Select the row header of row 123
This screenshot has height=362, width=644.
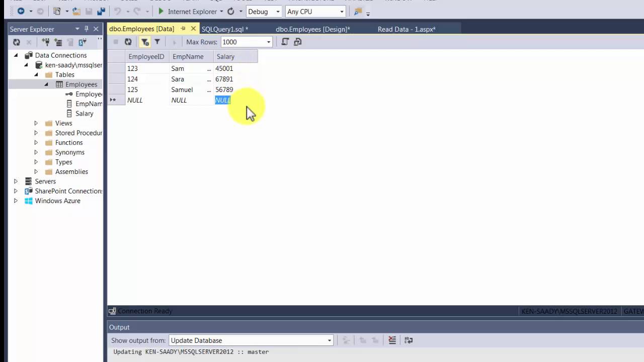pos(116,68)
